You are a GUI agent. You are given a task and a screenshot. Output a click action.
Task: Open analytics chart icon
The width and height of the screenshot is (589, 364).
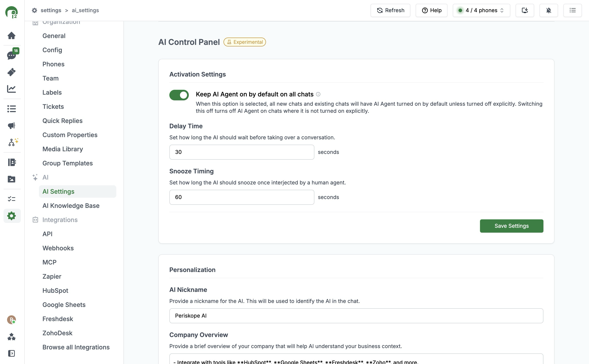tap(11, 89)
